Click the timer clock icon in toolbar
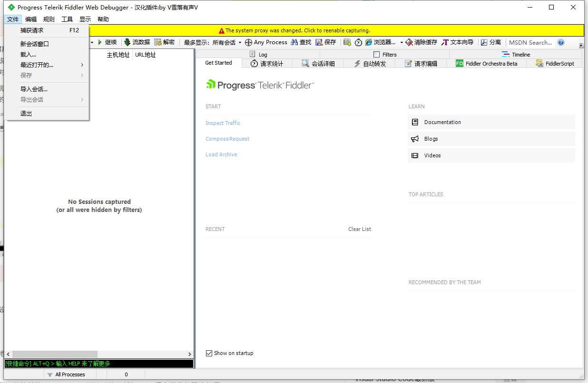588x383 pixels. [358, 42]
